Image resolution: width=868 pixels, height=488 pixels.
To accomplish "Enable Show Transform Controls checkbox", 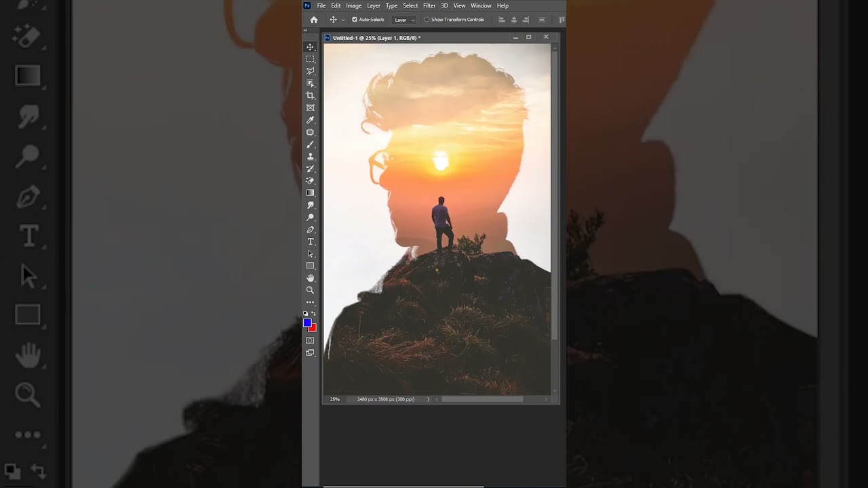I will (427, 20).
